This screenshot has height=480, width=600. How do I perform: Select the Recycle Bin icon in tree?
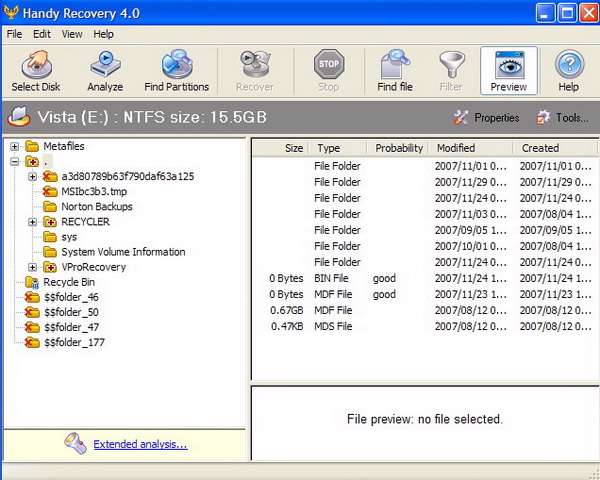(32, 282)
